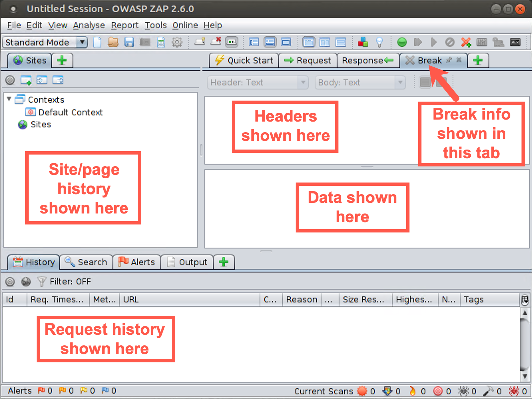Add a custom breakpoint with red X plus icon
The height and width of the screenshot is (399, 532).
click(x=466, y=42)
